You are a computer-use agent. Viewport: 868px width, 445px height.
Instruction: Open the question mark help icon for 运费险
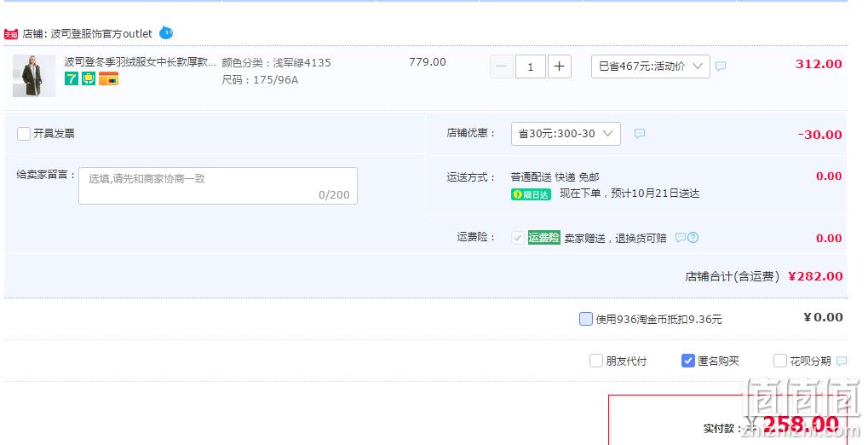coord(693,238)
